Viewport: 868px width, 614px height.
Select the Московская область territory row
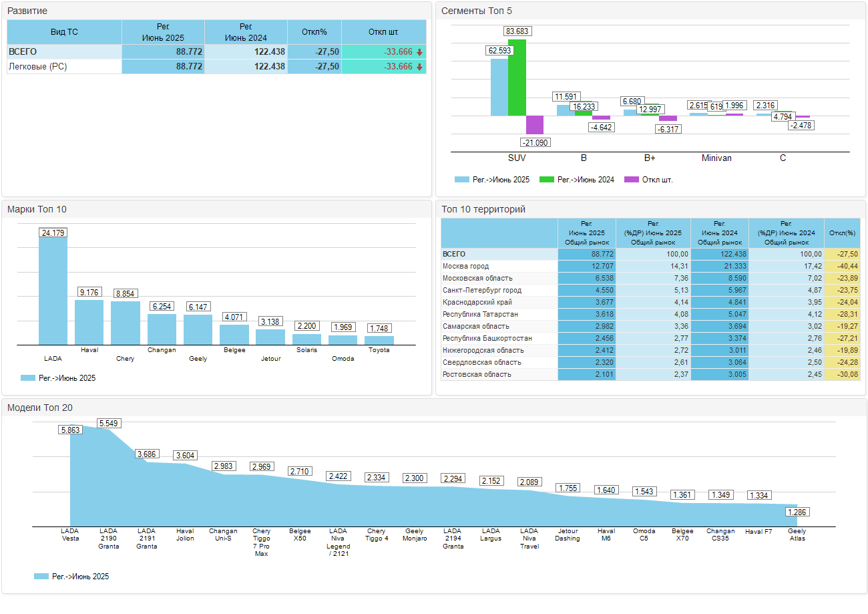[x=650, y=278]
